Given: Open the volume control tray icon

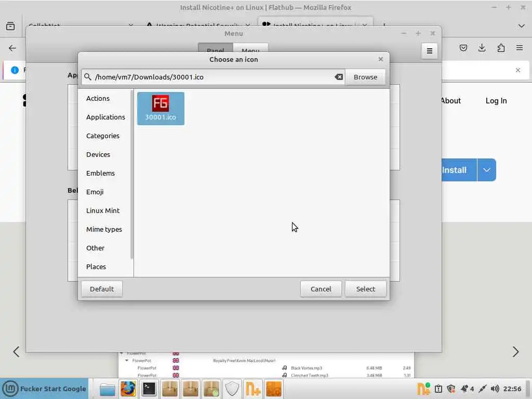Looking at the screenshot, I should [495, 389].
